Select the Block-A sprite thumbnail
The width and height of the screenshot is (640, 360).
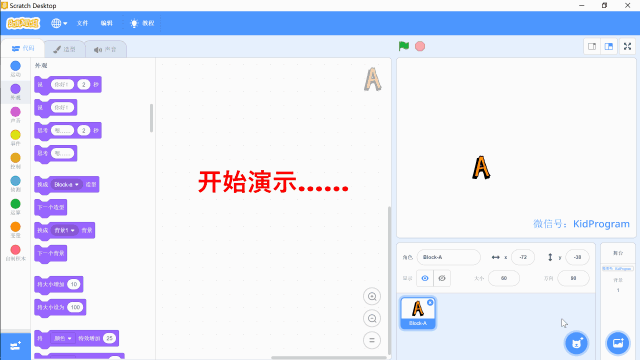[x=418, y=313]
